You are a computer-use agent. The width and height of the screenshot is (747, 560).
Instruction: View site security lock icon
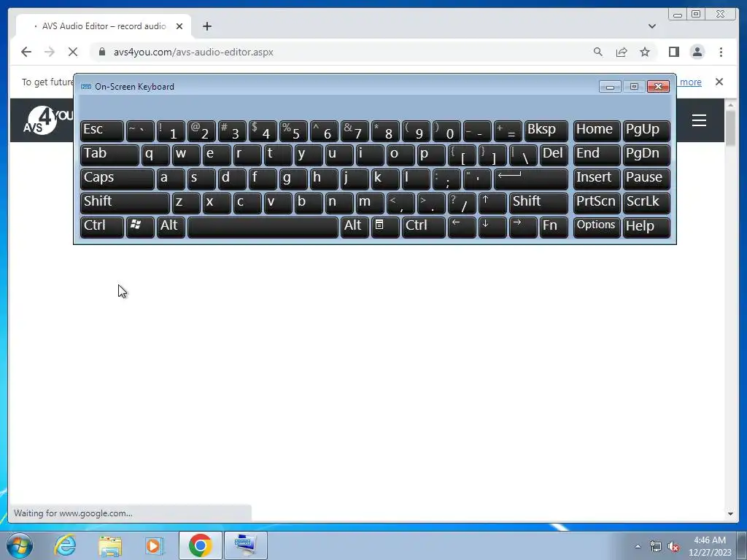tap(102, 52)
